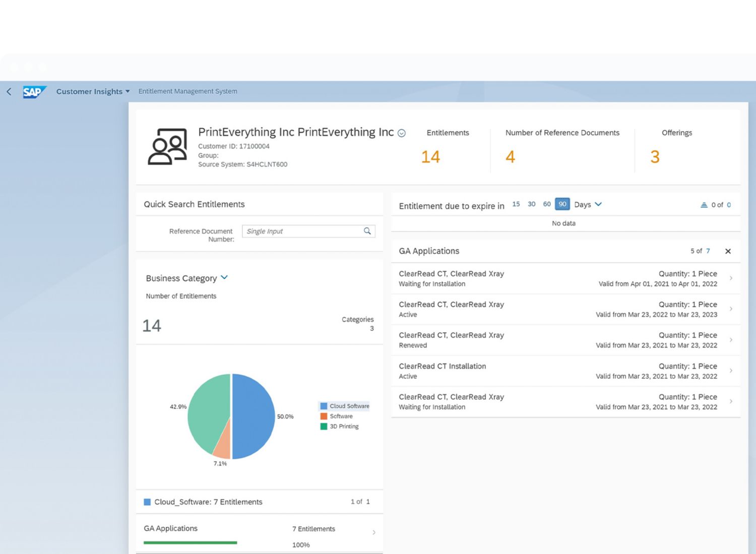756x554 pixels.
Task: Select Cloud Software legend item
Action: [x=345, y=406]
